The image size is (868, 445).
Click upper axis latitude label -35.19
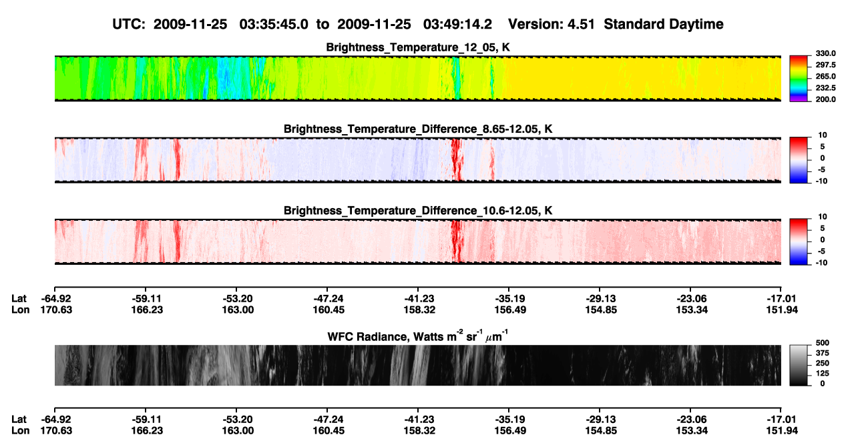tap(508, 298)
